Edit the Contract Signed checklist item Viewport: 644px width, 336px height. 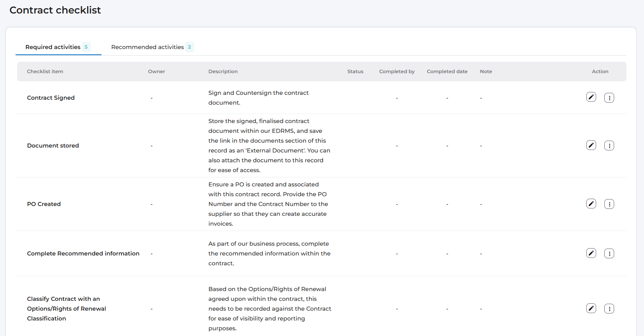591,97
